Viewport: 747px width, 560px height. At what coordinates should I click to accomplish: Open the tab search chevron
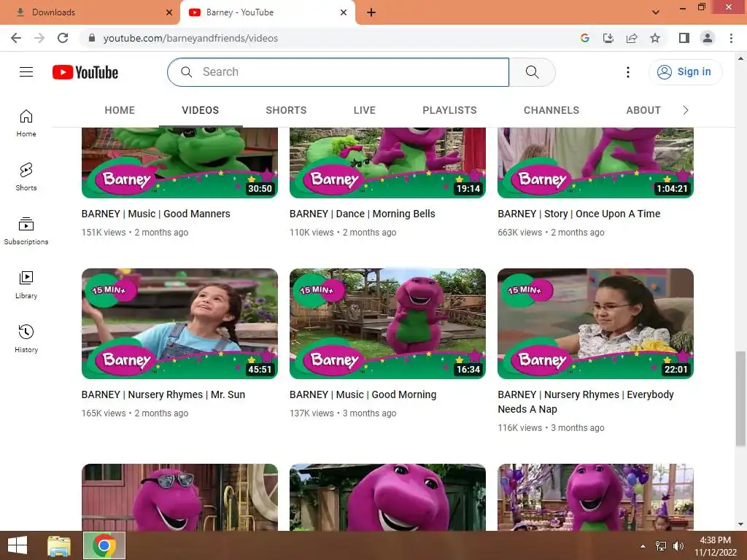point(656,12)
